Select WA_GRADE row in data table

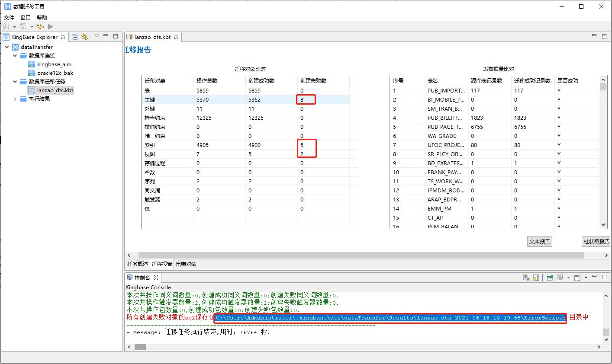click(x=494, y=136)
